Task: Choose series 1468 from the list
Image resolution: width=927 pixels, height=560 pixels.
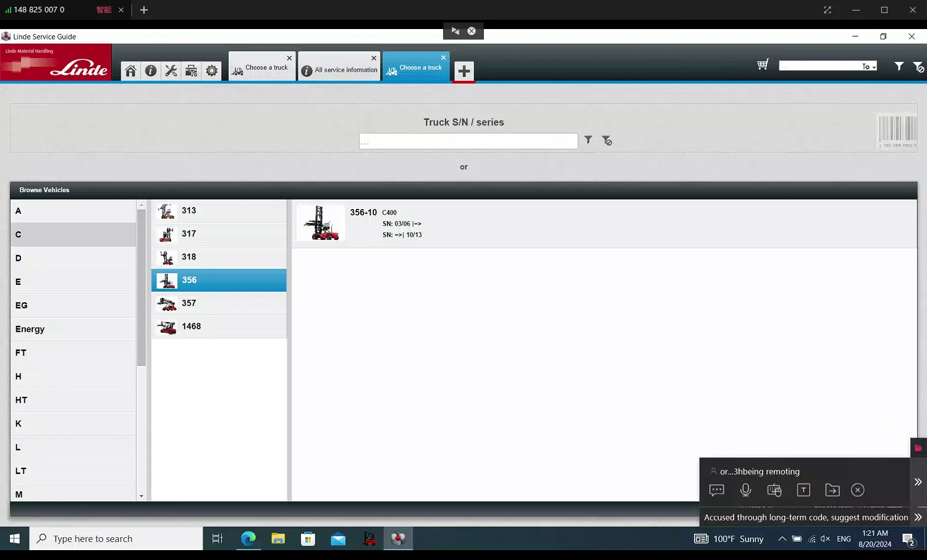Action: click(x=219, y=326)
